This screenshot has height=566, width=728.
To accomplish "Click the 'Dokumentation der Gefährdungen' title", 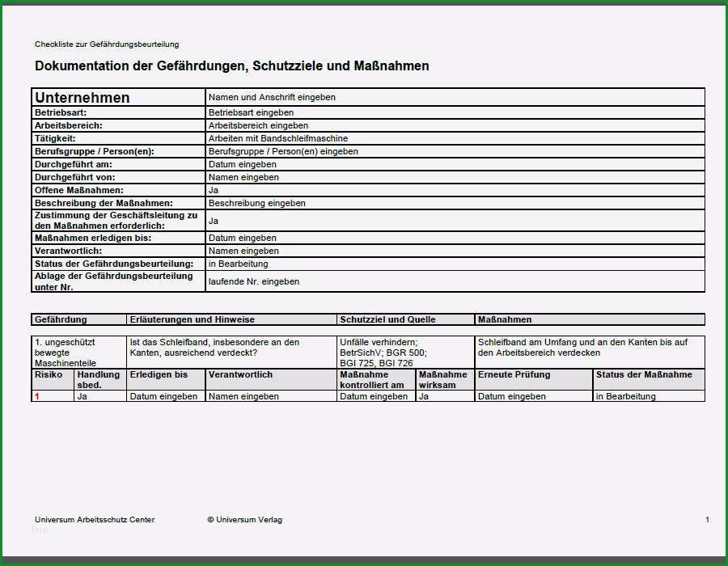I will click(231, 65).
